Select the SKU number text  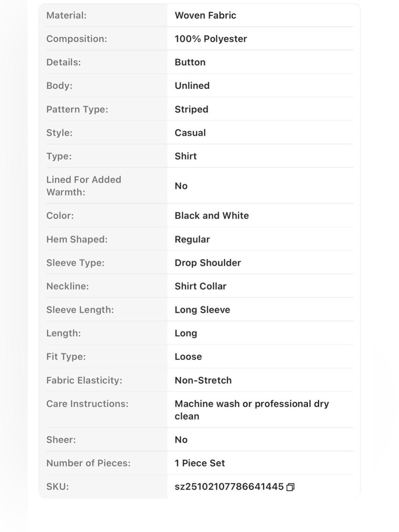coord(229,487)
